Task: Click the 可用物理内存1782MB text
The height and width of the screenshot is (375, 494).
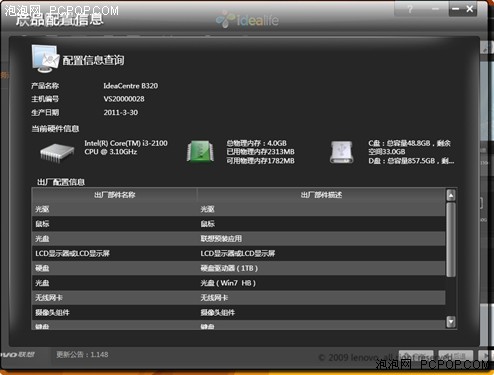Action: click(x=261, y=161)
